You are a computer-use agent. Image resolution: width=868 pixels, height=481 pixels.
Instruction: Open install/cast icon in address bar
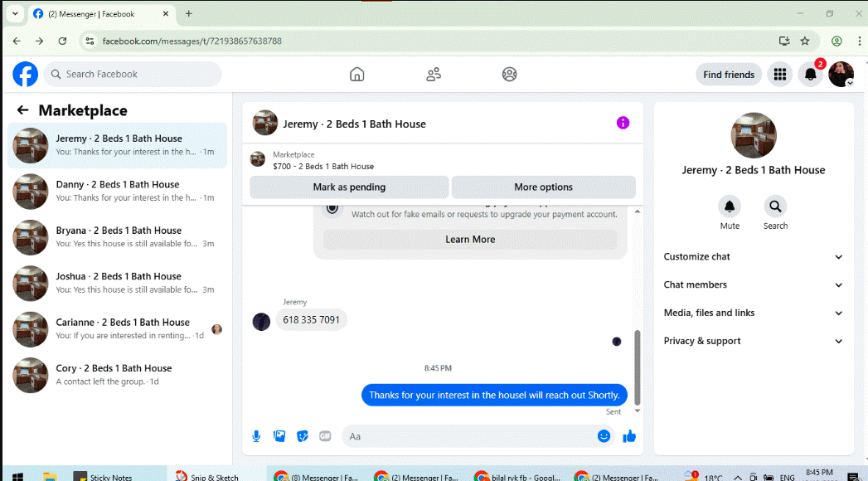click(784, 41)
